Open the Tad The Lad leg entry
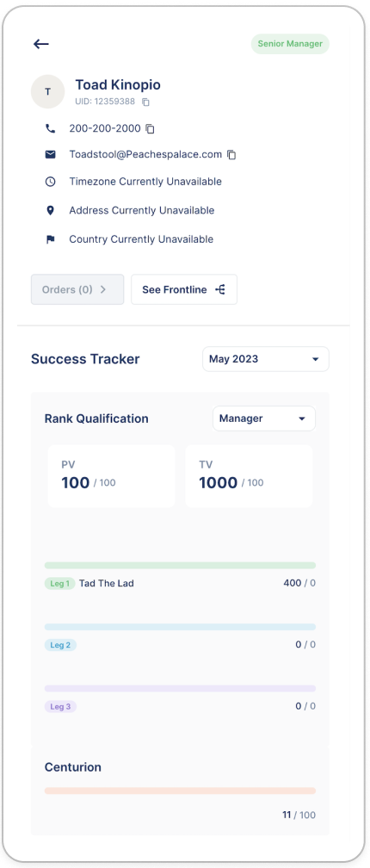This screenshot has height=868, width=370. pyautogui.click(x=106, y=583)
